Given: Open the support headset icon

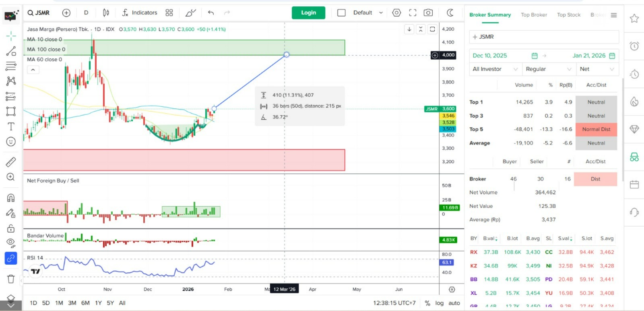Looking at the screenshot, I should click(x=634, y=212).
